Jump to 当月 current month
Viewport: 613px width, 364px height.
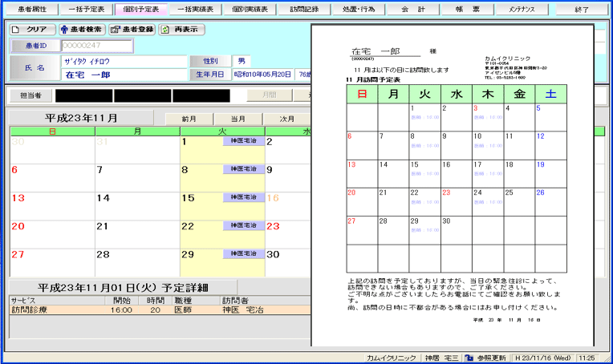(x=238, y=119)
